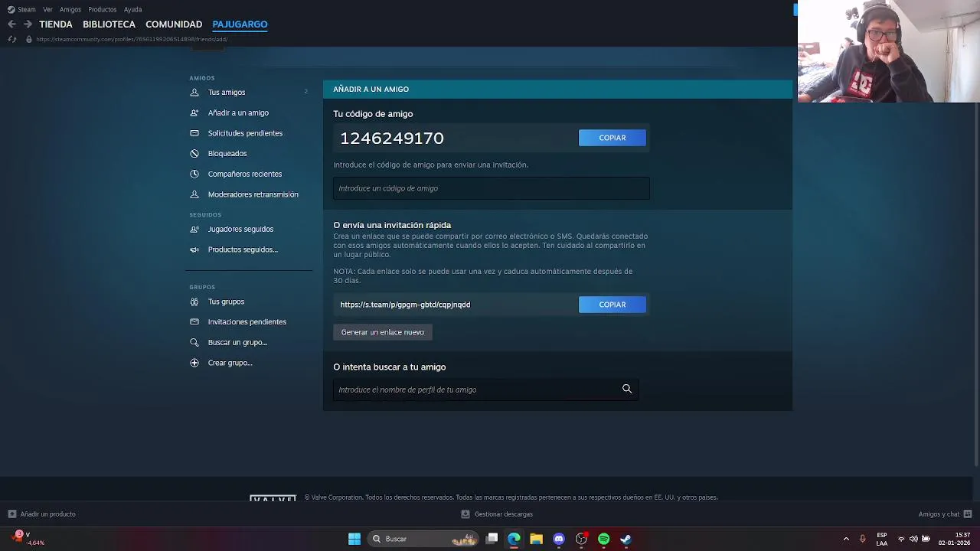980x551 pixels.
Task: Click the s.team invite link text
Action: click(x=405, y=305)
